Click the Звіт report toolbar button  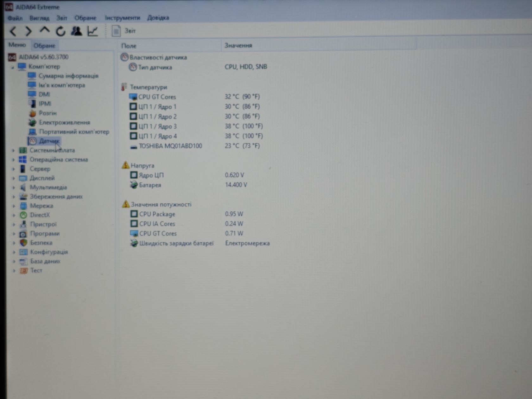tap(124, 31)
